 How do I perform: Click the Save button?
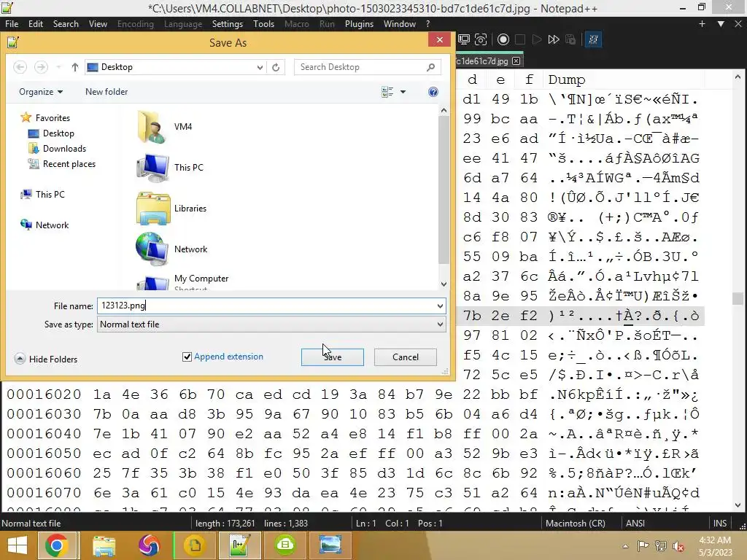tap(332, 357)
